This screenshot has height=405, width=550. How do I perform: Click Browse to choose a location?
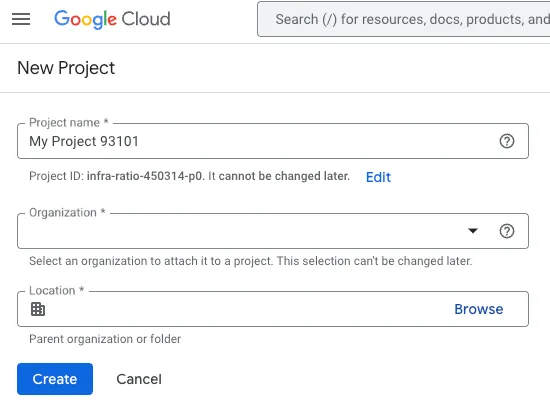point(479,309)
